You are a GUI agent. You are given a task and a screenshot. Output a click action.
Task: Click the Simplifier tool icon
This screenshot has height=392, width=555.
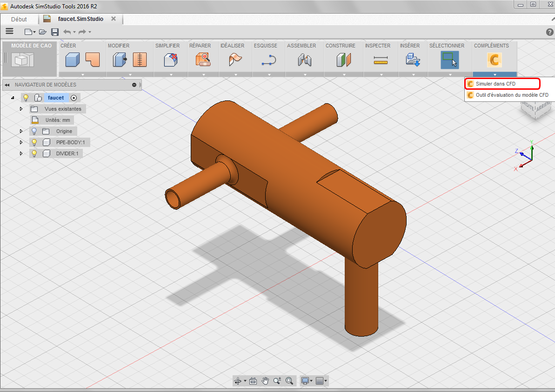(171, 60)
